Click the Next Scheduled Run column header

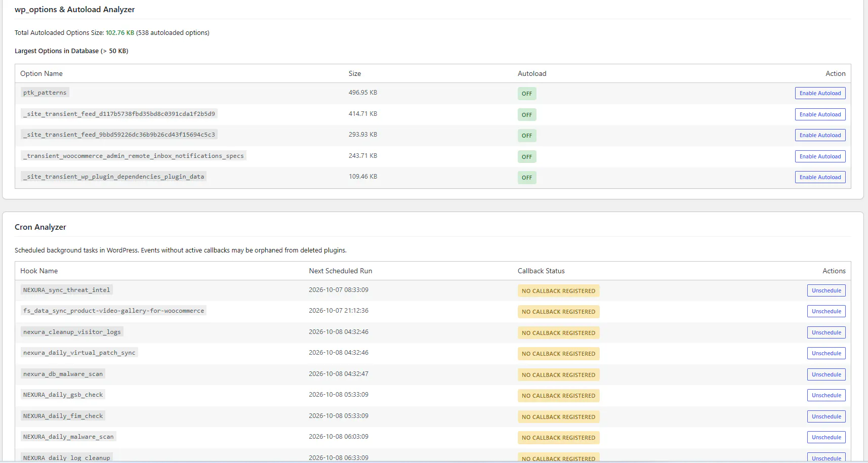[x=341, y=271]
